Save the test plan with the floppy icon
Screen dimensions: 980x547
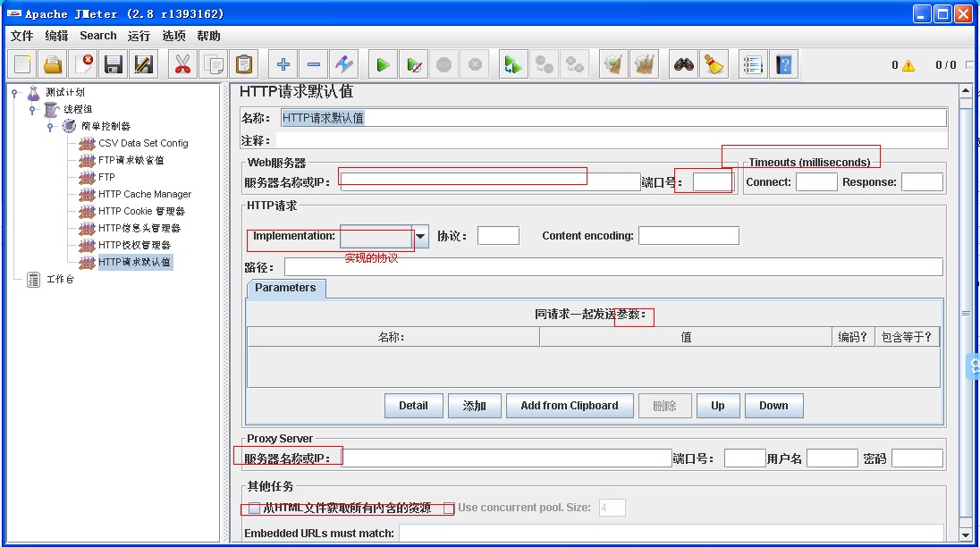click(x=114, y=64)
